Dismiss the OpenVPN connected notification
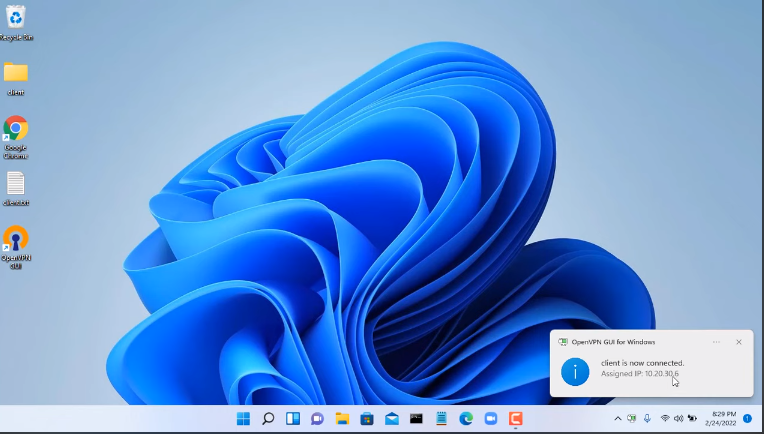Image resolution: width=764 pixels, height=434 pixels. click(739, 342)
